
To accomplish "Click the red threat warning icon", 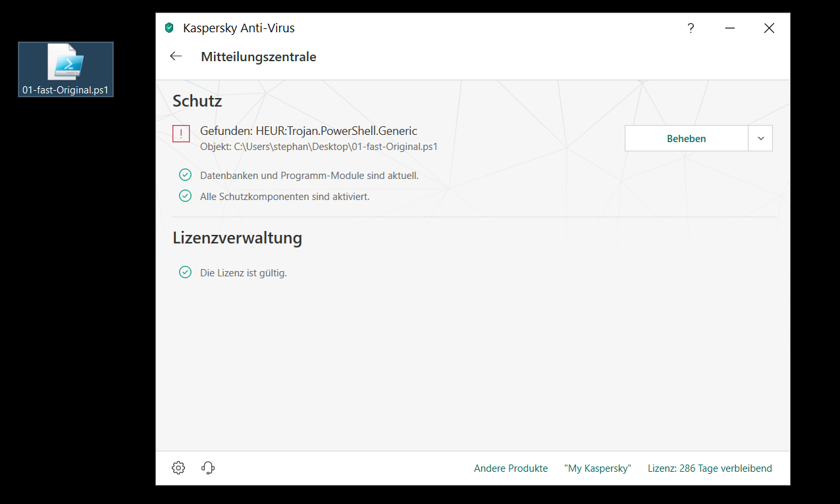I will click(x=181, y=134).
